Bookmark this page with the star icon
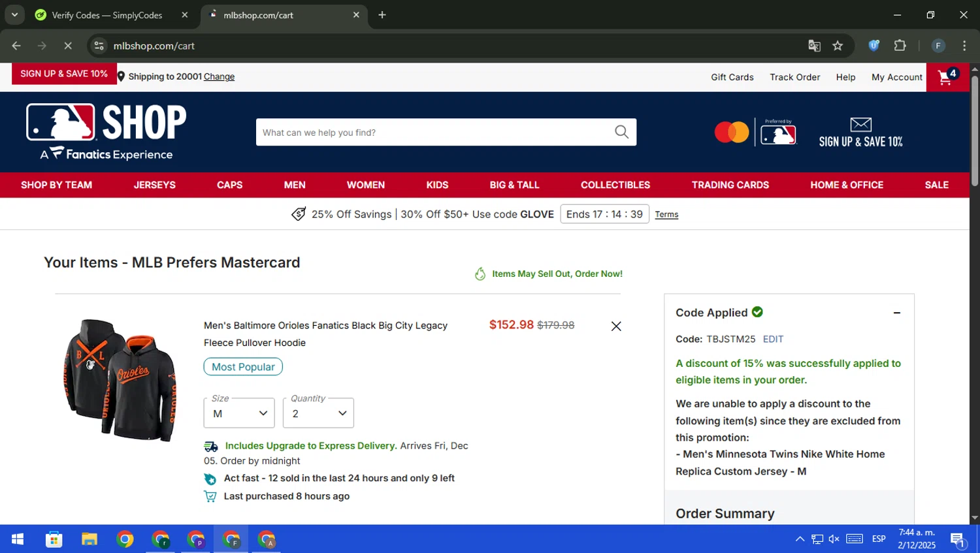 tap(838, 46)
